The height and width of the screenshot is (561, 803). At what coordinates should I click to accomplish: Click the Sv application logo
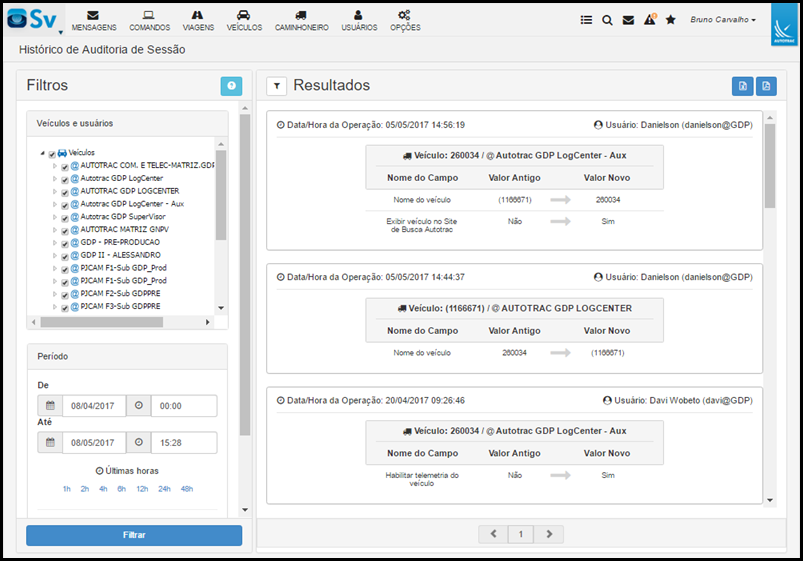[x=32, y=19]
